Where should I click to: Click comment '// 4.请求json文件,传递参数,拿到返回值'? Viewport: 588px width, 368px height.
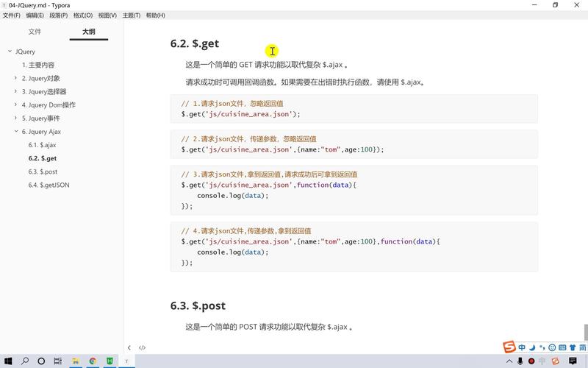(246, 231)
